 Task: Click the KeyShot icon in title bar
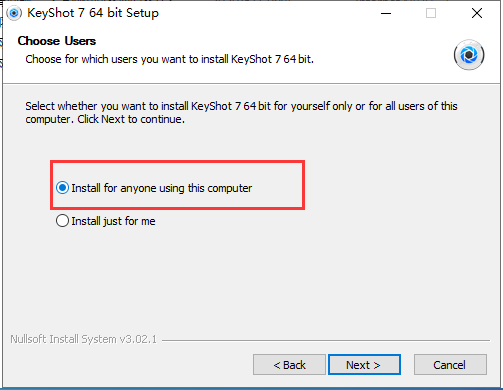pos(14,13)
